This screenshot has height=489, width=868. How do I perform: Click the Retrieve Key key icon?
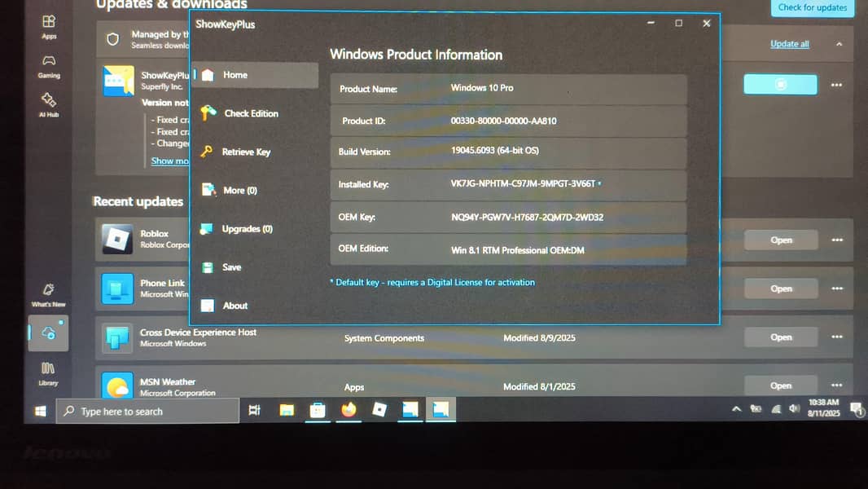pyautogui.click(x=208, y=152)
